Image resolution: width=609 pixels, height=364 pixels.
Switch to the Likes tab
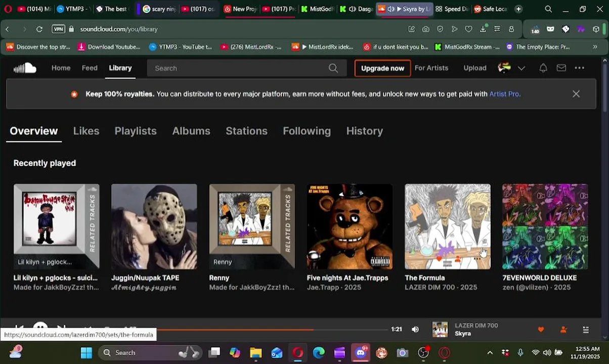(86, 131)
